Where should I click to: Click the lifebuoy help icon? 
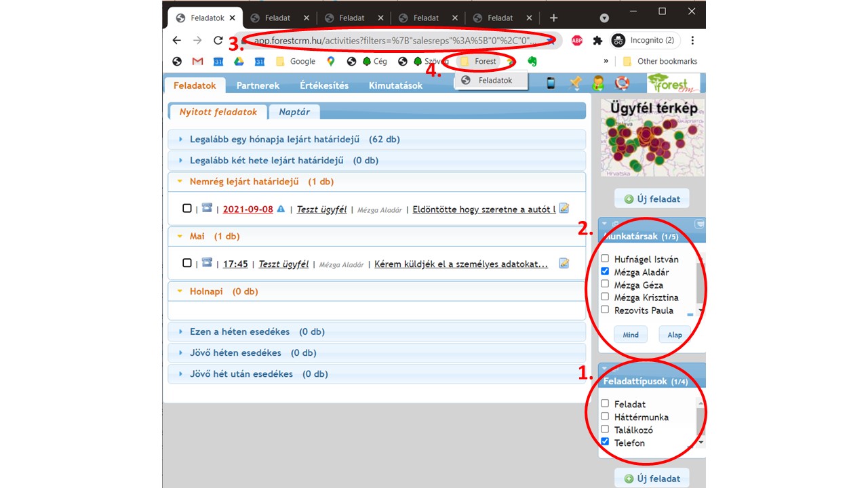point(622,83)
